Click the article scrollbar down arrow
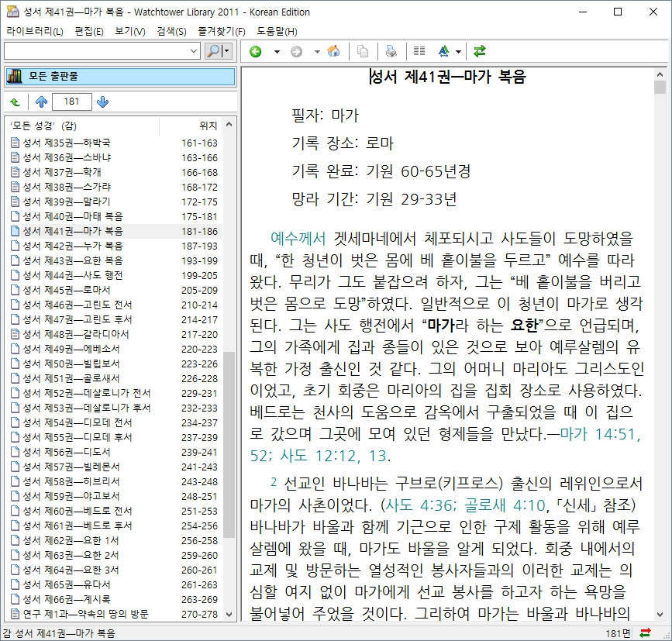672x641 pixels. pyautogui.click(x=660, y=615)
